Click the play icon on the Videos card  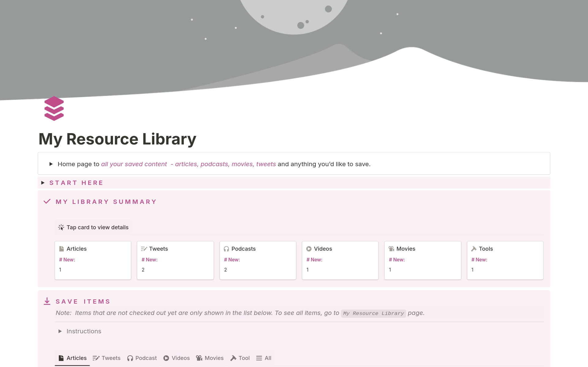coord(309,249)
